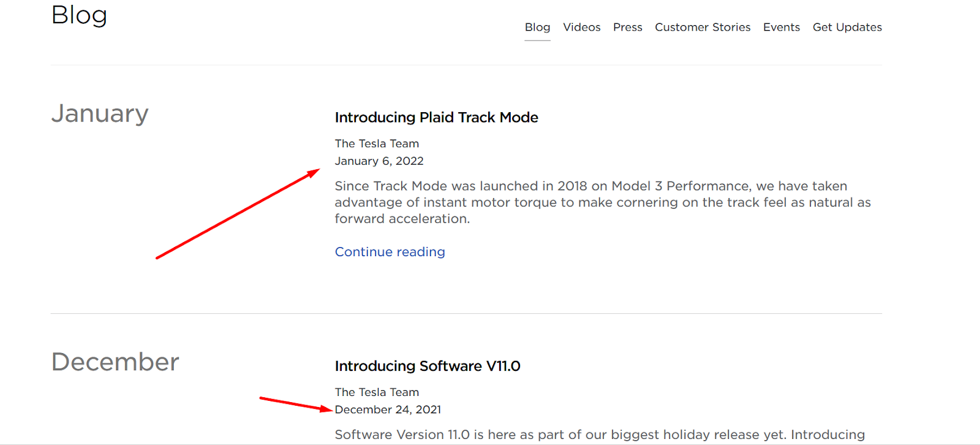Screen dimensions: 980x445
Task: Click the Get Updates link
Action: (847, 27)
